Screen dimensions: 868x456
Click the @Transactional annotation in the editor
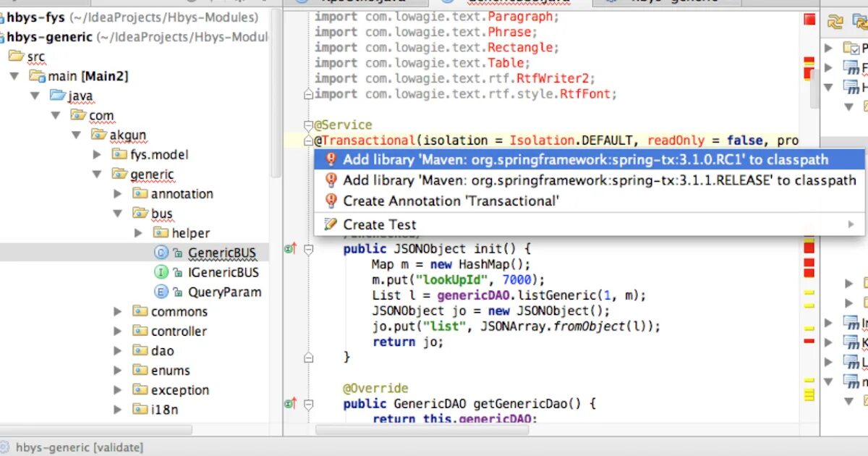(365, 140)
